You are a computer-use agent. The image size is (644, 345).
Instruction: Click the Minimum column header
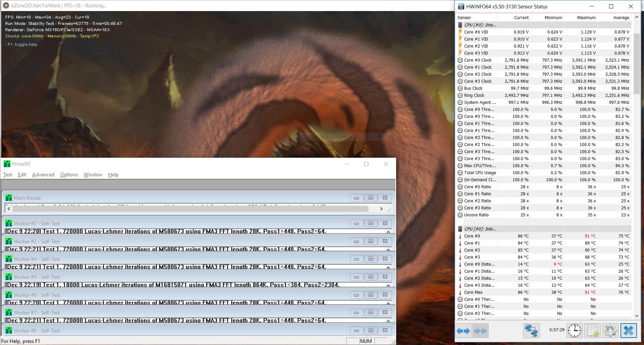[x=547, y=18]
